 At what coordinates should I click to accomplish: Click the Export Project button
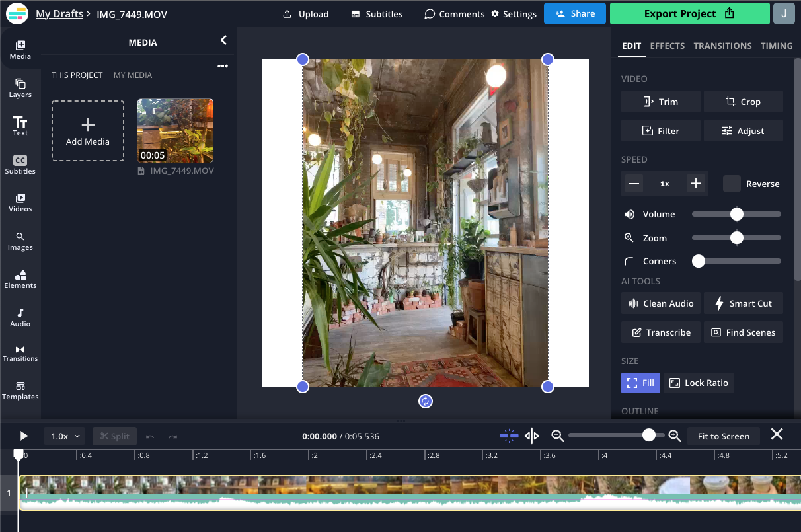coord(689,13)
